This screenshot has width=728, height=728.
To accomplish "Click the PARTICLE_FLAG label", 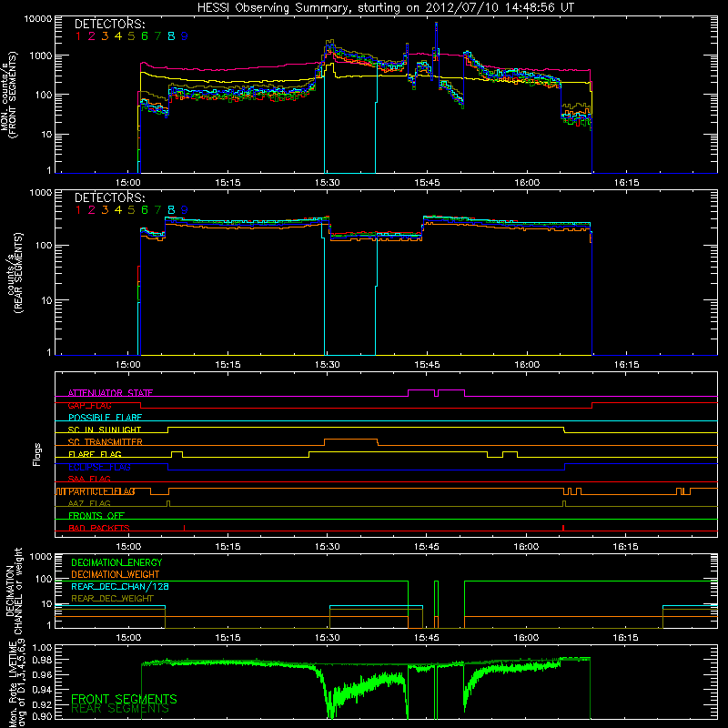I will [x=102, y=491].
